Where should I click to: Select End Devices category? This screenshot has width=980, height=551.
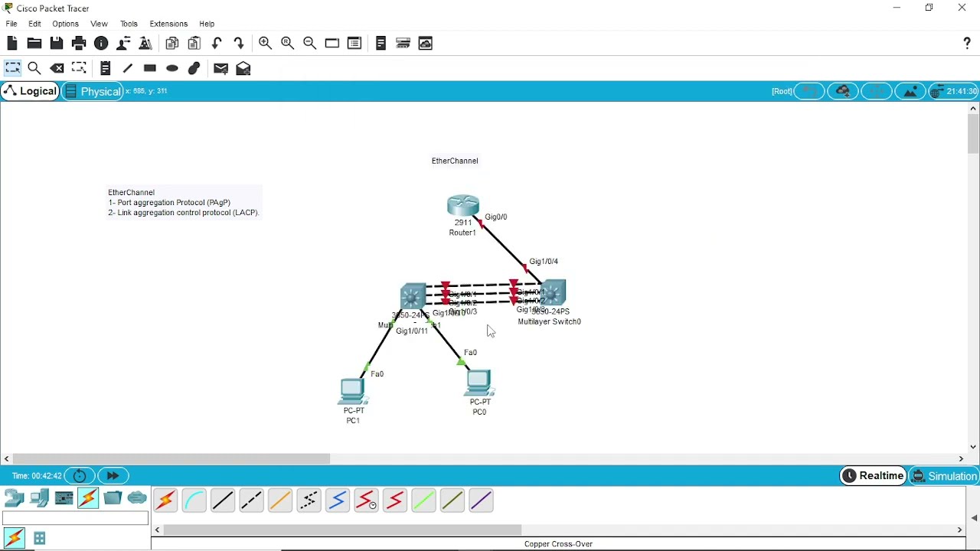(x=39, y=499)
